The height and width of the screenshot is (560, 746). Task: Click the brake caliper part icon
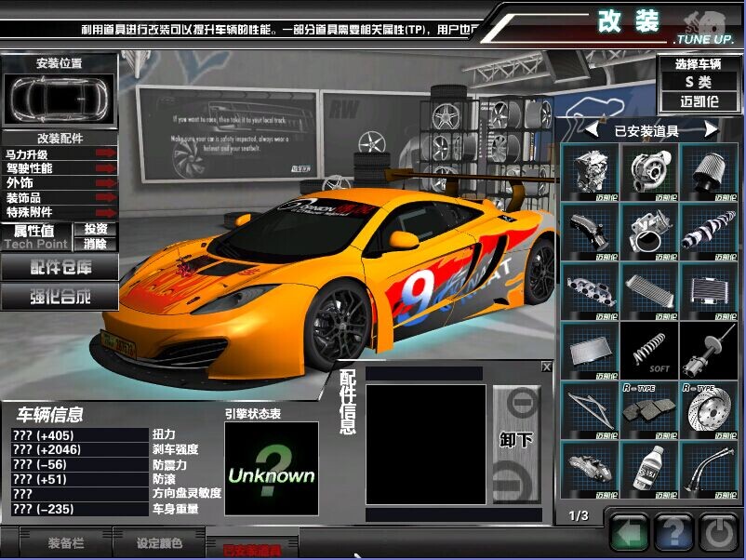coord(591,470)
